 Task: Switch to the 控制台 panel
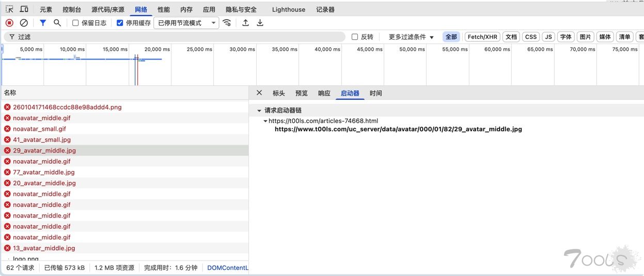pyautogui.click(x=72, y=9)
